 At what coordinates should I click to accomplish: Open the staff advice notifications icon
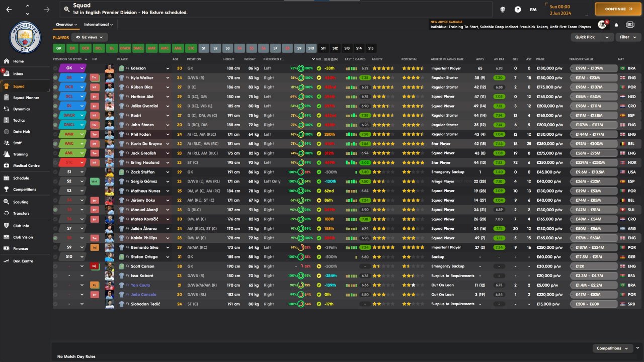pos(602,25)
